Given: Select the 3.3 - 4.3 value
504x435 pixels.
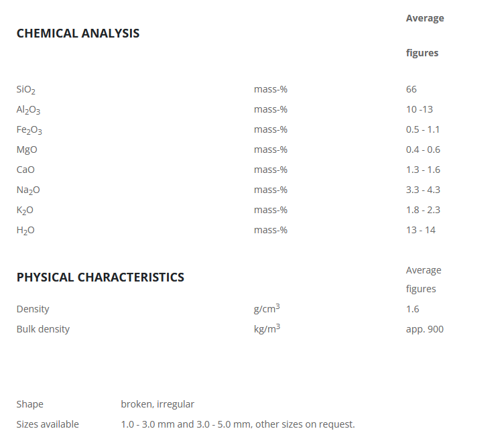Looking at the screenshot, I should (x=423, y=190).
